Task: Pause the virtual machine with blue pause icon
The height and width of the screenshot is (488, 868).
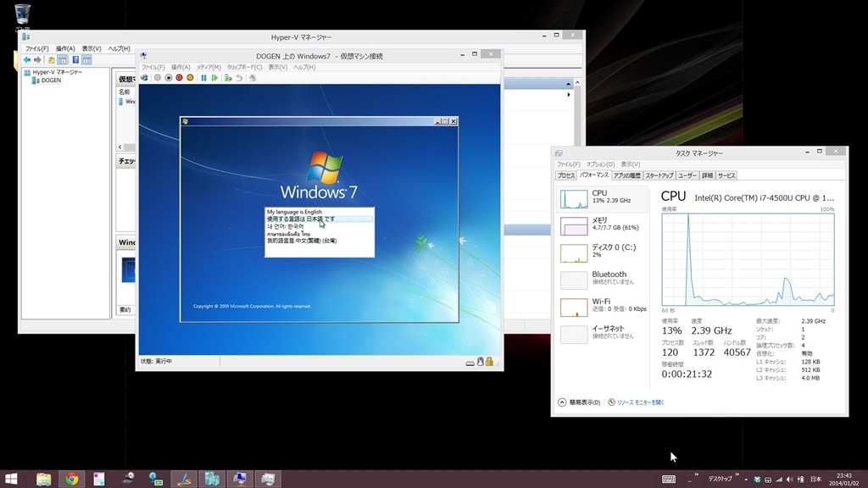Action: [203, 78]
